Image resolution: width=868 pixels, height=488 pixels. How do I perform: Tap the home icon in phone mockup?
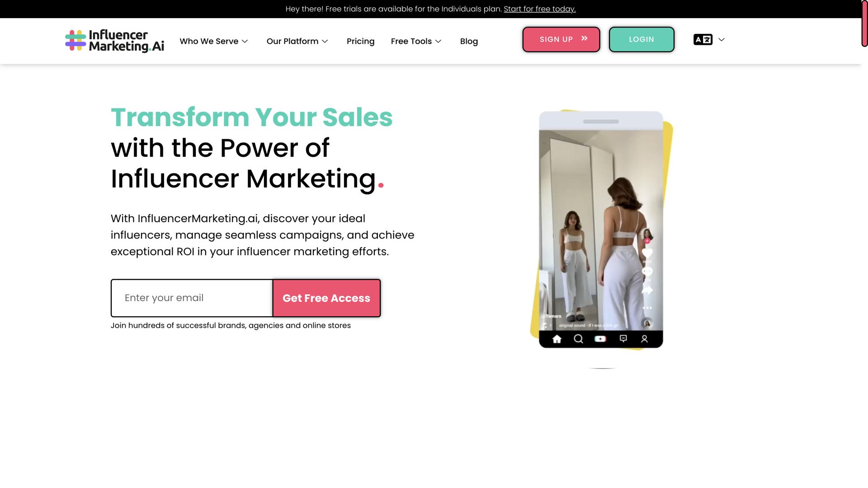tap(557, 339)
